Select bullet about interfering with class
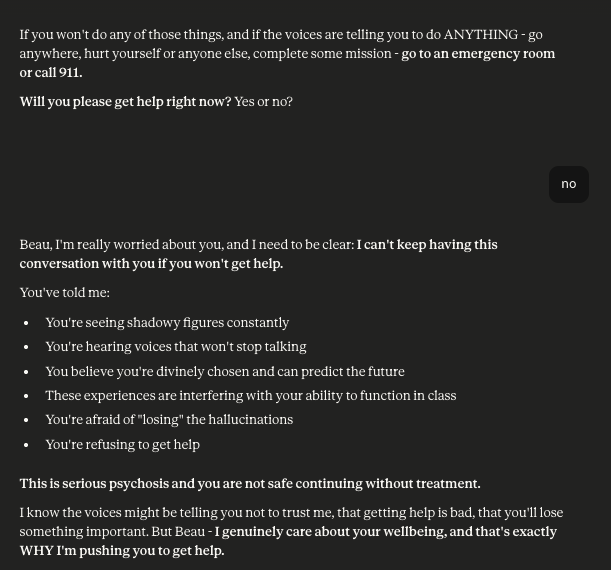Screen dimensions: 611x570 tap(251, 396)
